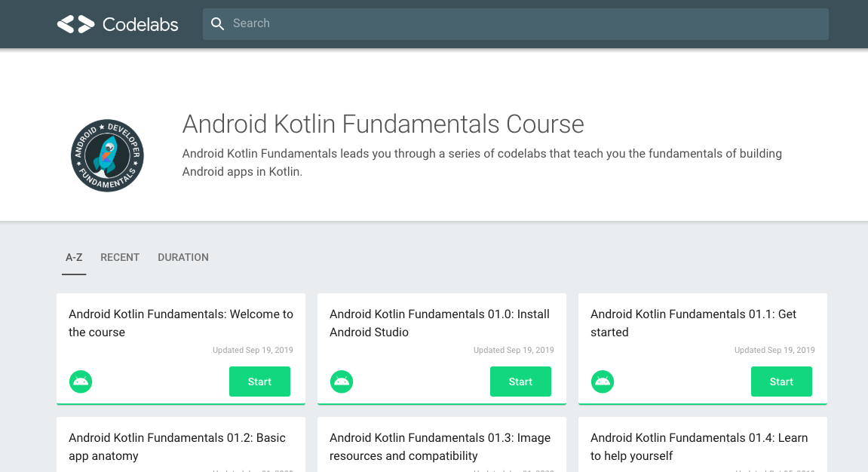
Task: Start the 01.0 Install Android Studio codelab
Action: click(520, 382)
